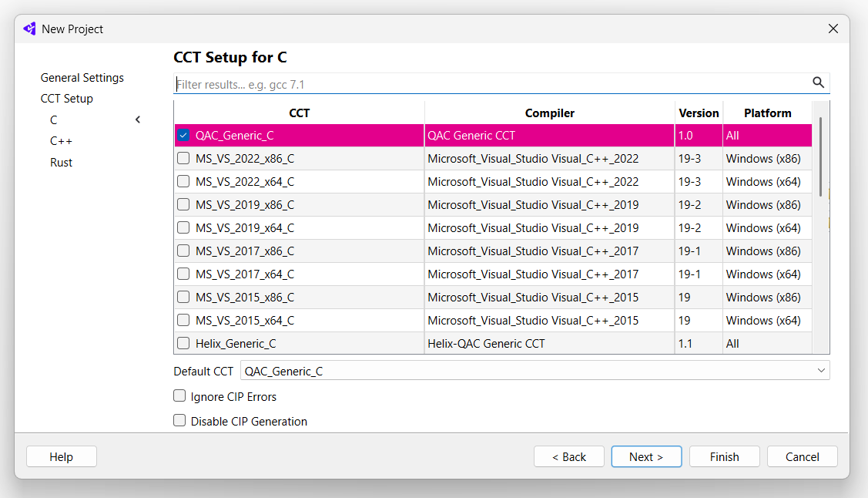Click Windows (x86) in MS_VS_2019_x86_C row
This screenshot has height=498, width=868.
click(x=767, y=204)
